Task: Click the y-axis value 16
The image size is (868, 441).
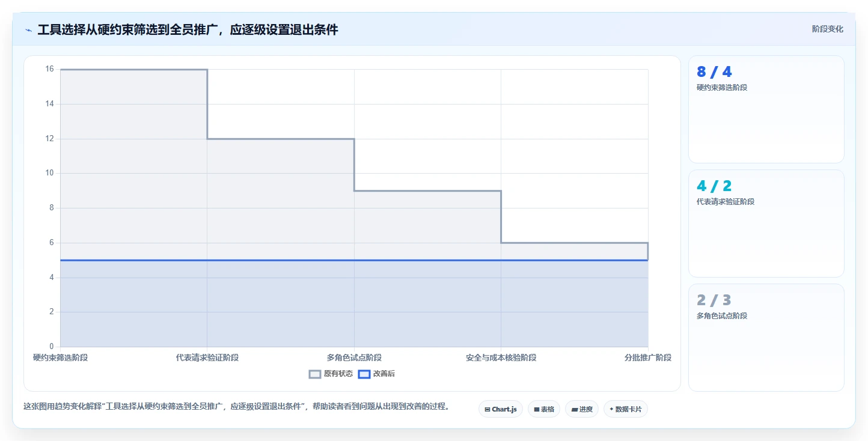Action: pyautogui.click(x=49, y=69)
